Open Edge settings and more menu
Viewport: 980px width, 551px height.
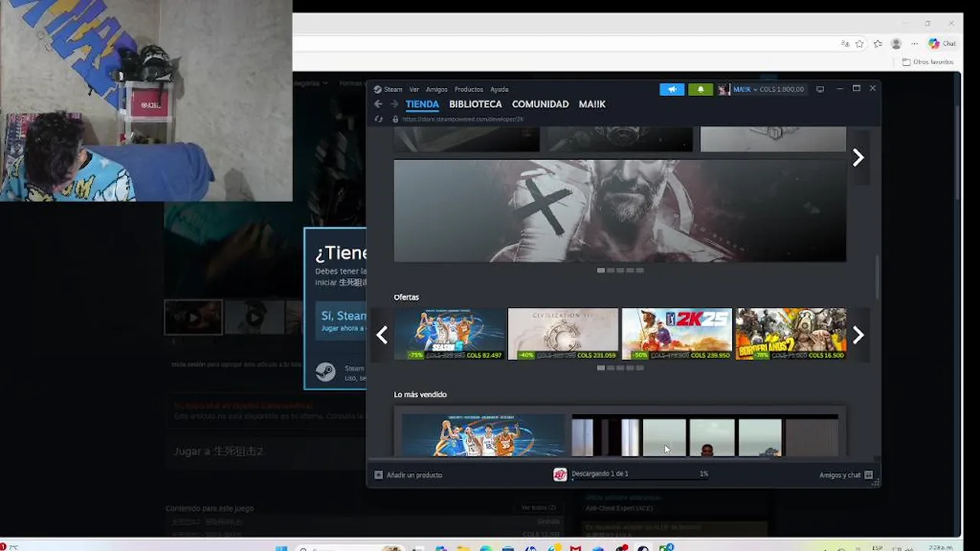coord(914,44)
